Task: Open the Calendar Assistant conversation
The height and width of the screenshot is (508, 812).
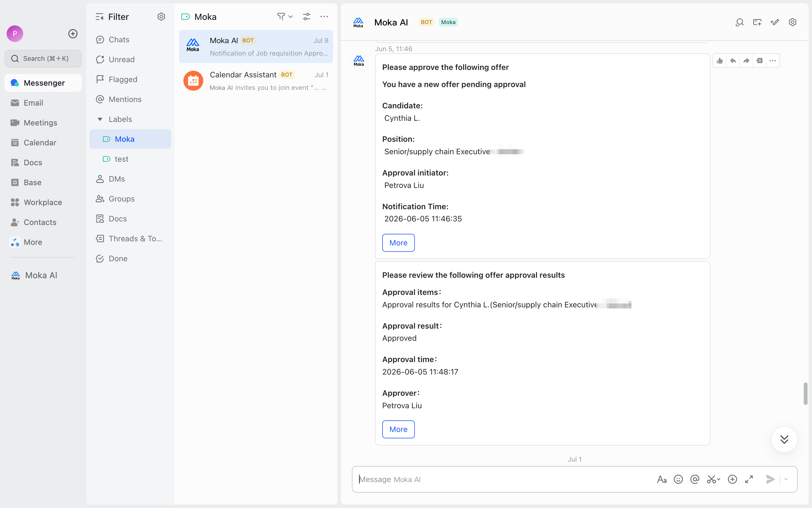Action: pyautogui.click(x=256, y=81)
